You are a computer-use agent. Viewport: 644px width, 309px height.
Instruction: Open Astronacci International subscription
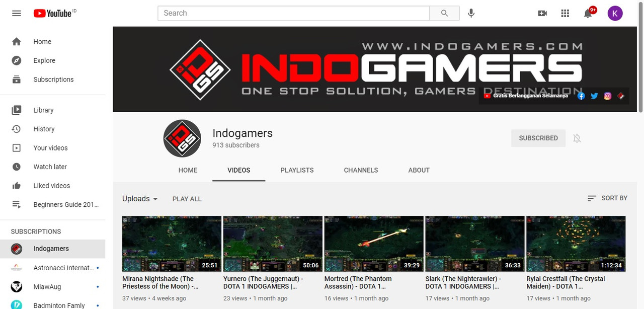point(52,268)
